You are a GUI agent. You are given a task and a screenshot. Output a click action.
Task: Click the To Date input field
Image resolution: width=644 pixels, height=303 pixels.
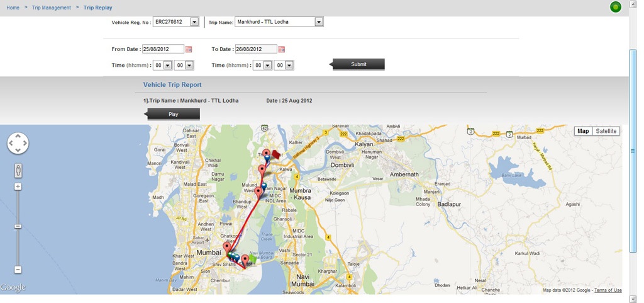click(x=256, y=49)
